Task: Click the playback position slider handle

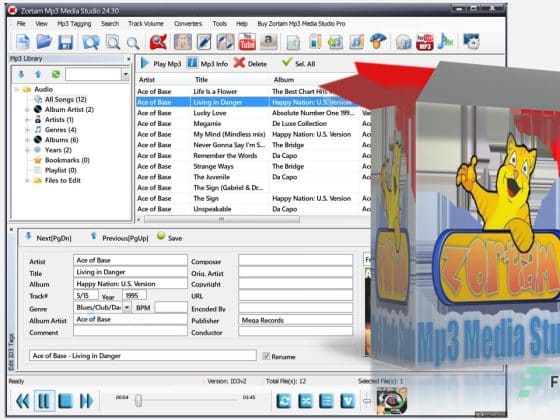Action: 138,400
